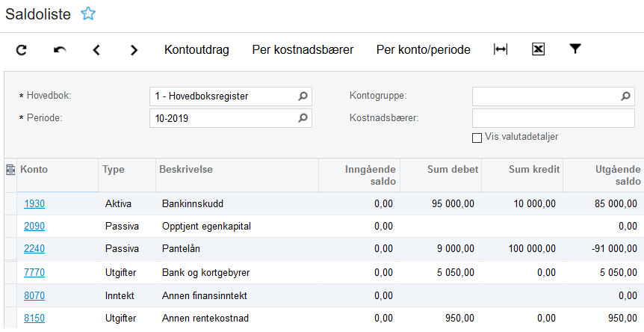The width and height of the screenshot is (644, 332).
Task: Click the undo arrow icon
Action: click(x=60, y=50)
